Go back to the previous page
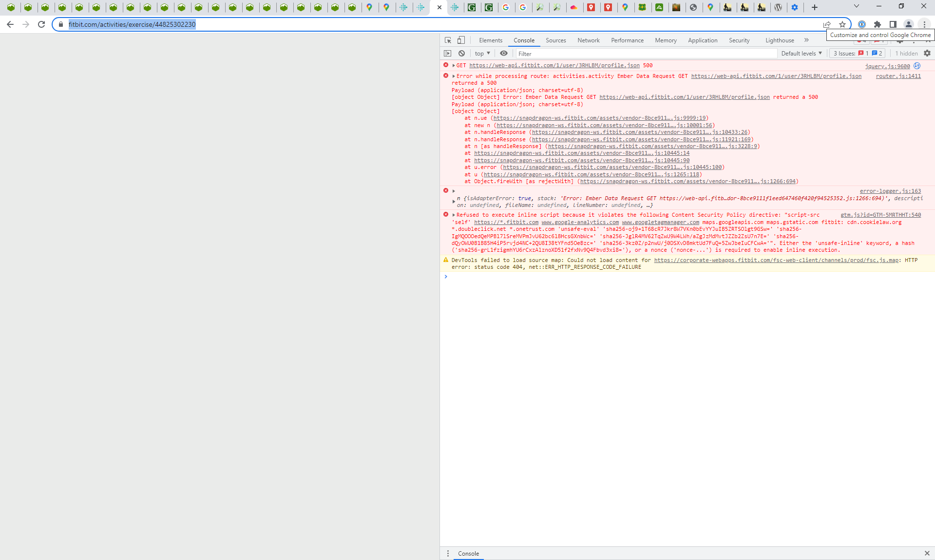935x560 pixels. point(10,24)
